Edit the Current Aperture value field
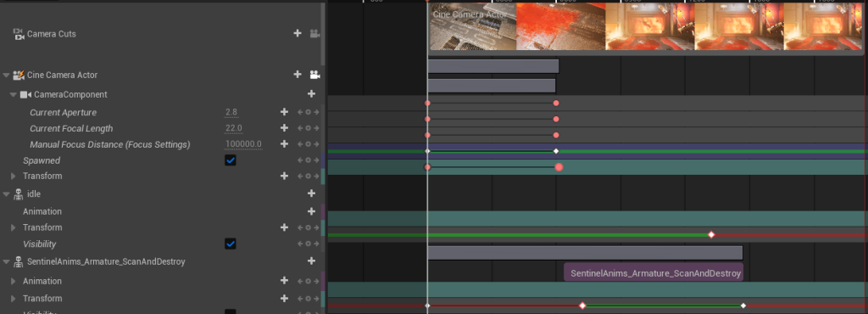Viewport: 868px width, 314px height. pyautogui.click(x=231, y=112)
